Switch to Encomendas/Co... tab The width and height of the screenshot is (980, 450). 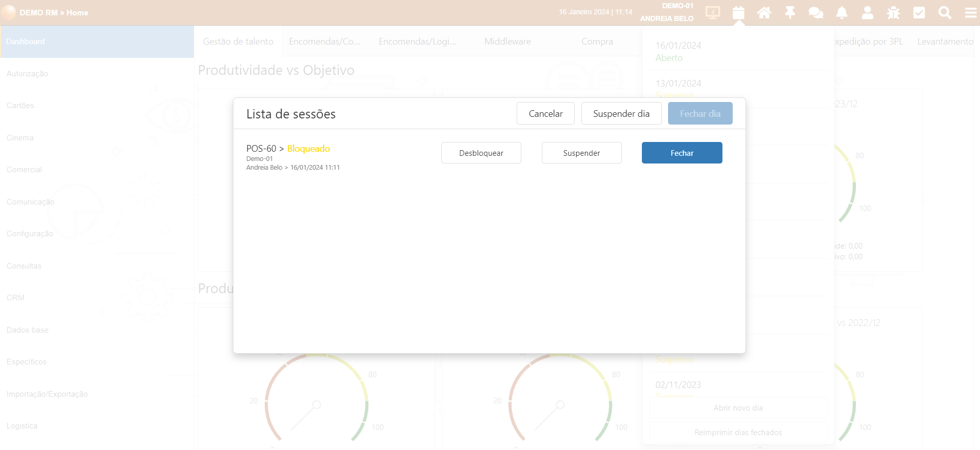click(x=325, y=42)
